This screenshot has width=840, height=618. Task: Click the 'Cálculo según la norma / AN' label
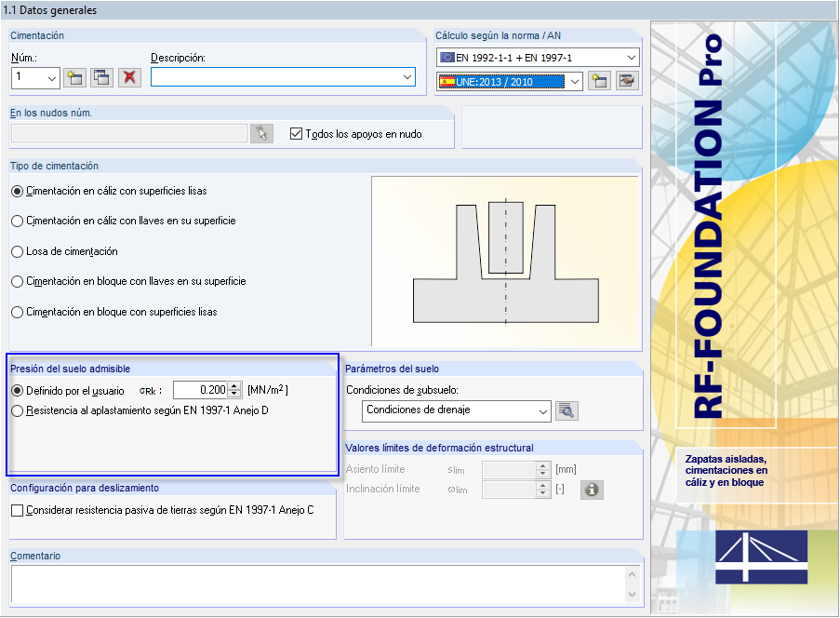coord(498,35)
